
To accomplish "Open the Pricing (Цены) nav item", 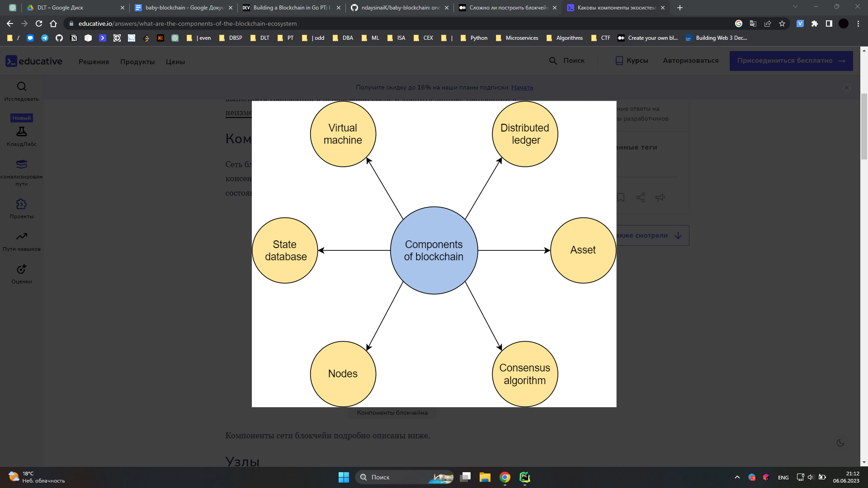I will (x=175, y=61).
